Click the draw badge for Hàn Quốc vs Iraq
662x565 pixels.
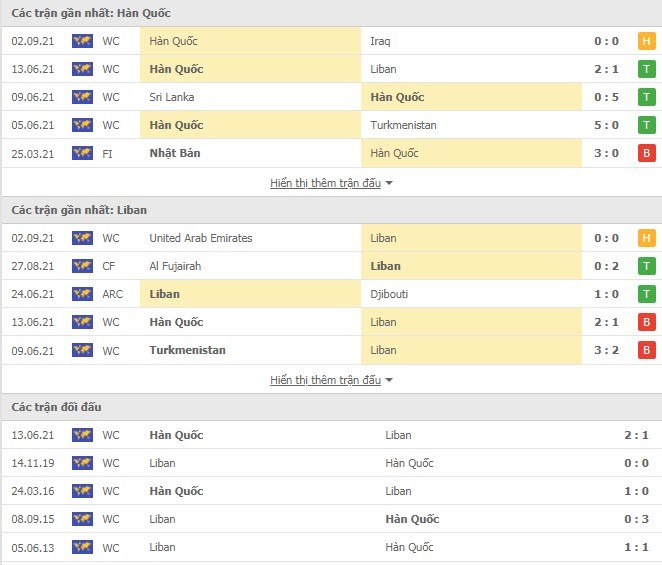point(646,41)
